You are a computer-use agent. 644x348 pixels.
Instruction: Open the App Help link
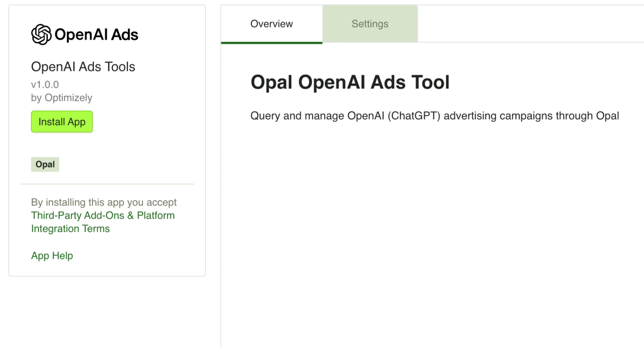click(x=52, y=256)
